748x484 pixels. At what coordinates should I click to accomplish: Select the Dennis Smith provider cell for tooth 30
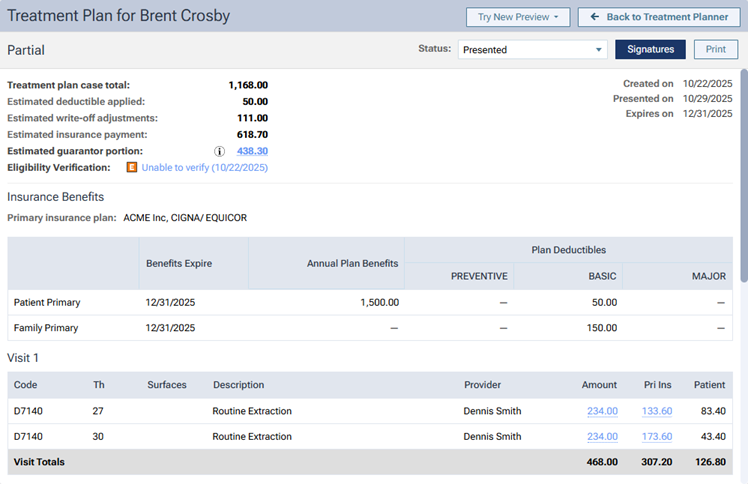pyautogui.click(x=492, y=437)
